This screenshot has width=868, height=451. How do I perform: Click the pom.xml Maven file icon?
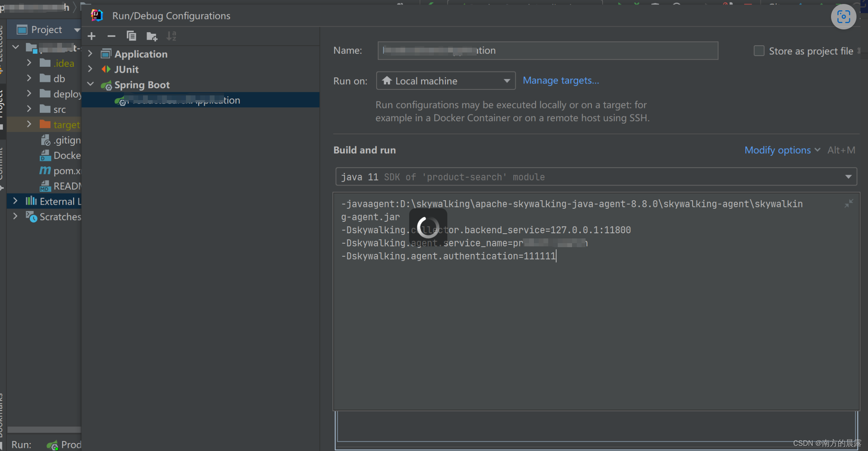point(45,171)
